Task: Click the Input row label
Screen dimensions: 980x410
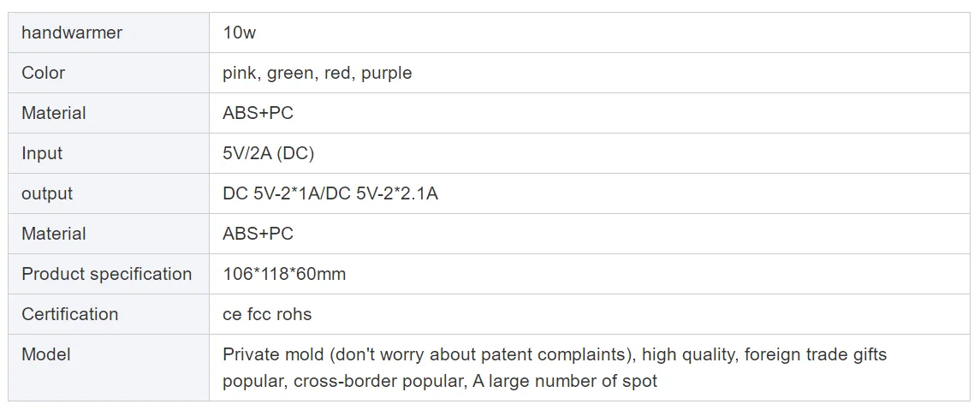Action: coord(42,153)
